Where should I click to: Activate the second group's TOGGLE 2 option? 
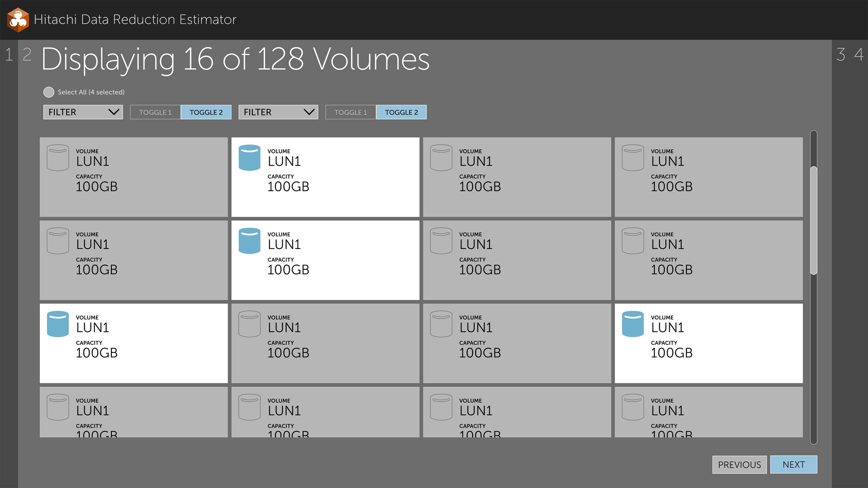point(401,112)
